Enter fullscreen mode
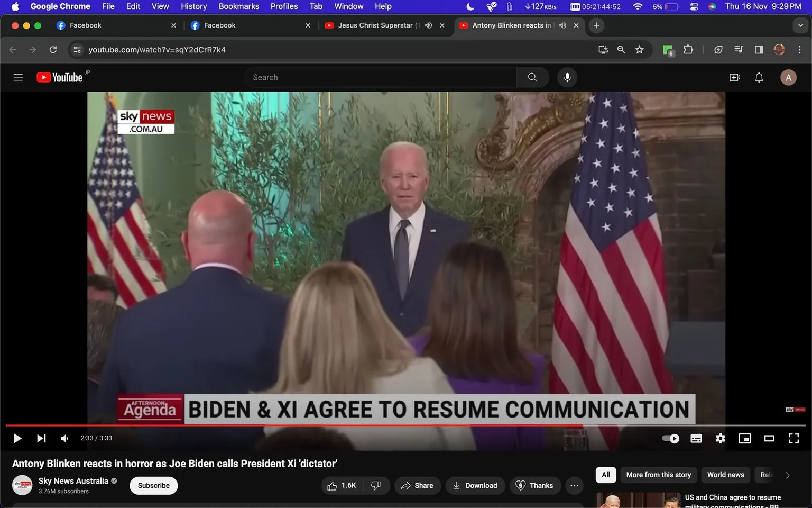812x508 pixels. (x=793, y=438)
